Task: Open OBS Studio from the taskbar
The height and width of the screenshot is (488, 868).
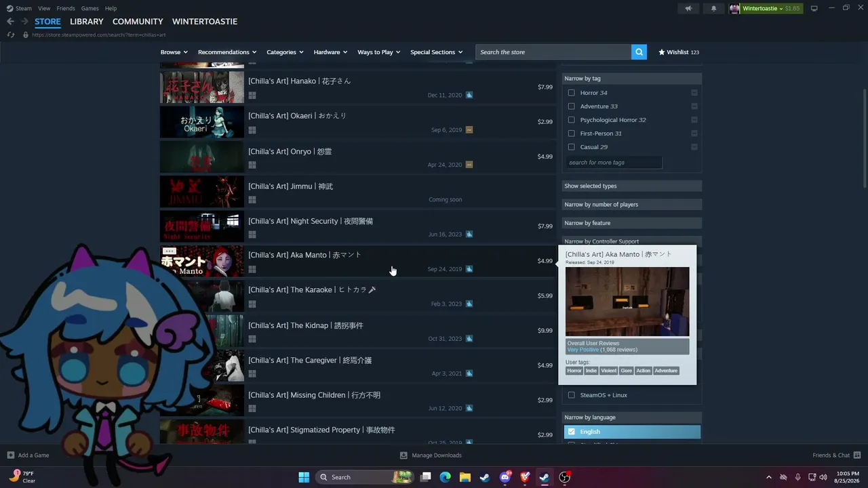Action: click(565, 477)
